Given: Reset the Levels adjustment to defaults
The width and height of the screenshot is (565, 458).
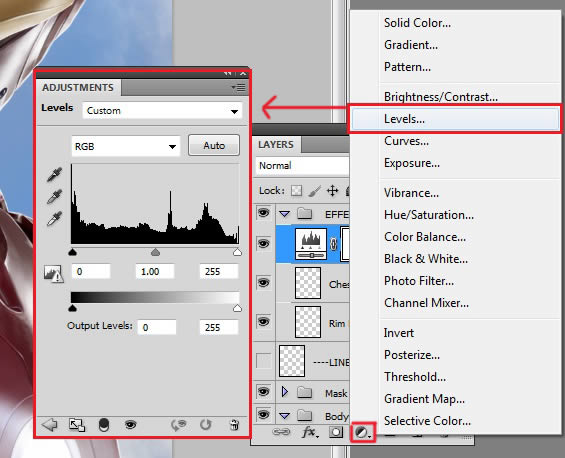Looking at the screenshot, I should click(x=205, y=425).
